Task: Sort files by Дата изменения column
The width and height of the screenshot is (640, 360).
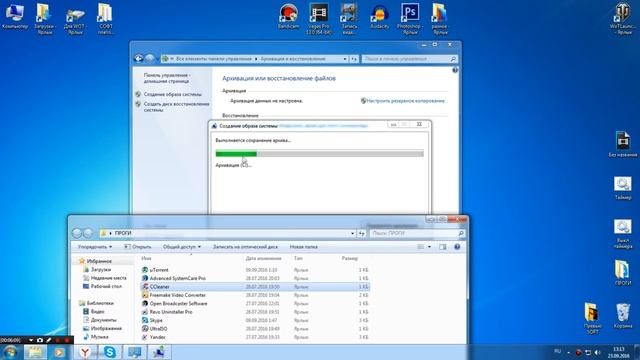Action: point(263,258)
